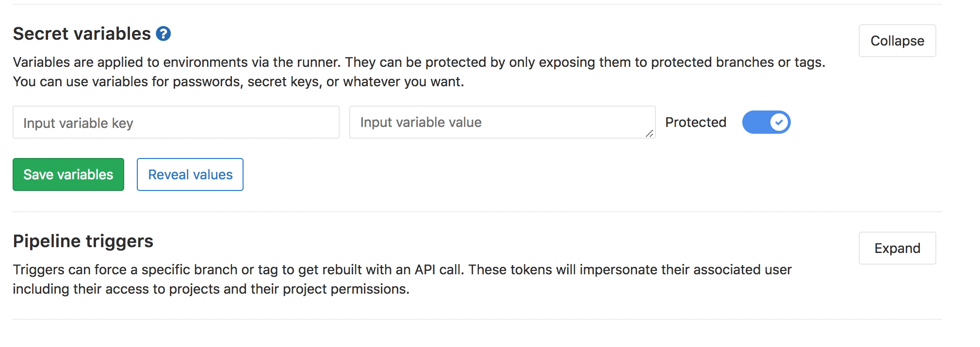Click the words "secret keys" in variables description

pyautogui.click(x=283, y=82)
